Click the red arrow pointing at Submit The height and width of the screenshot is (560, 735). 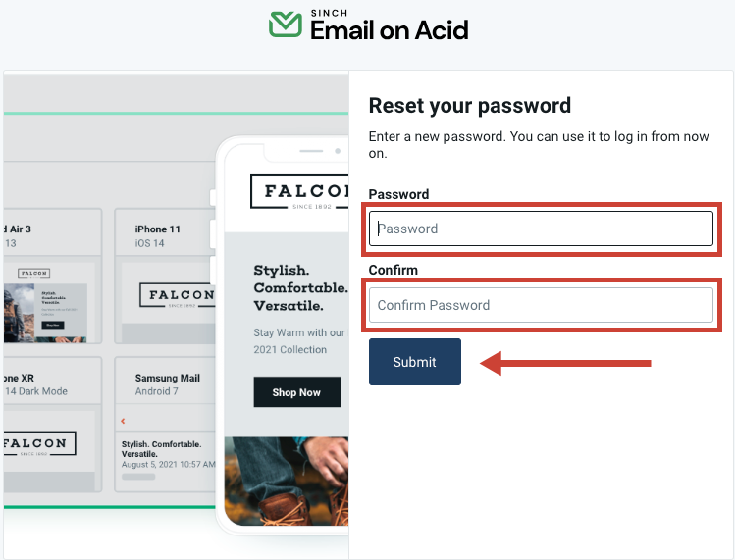point(565,363)
